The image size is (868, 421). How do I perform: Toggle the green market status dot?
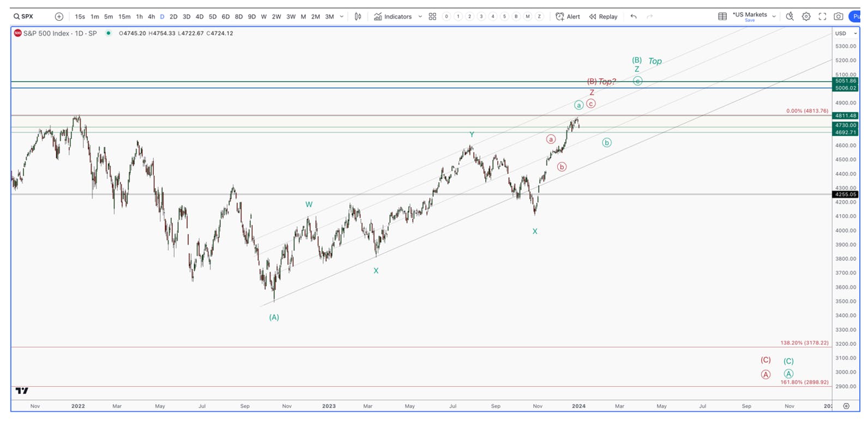[108, 33]
